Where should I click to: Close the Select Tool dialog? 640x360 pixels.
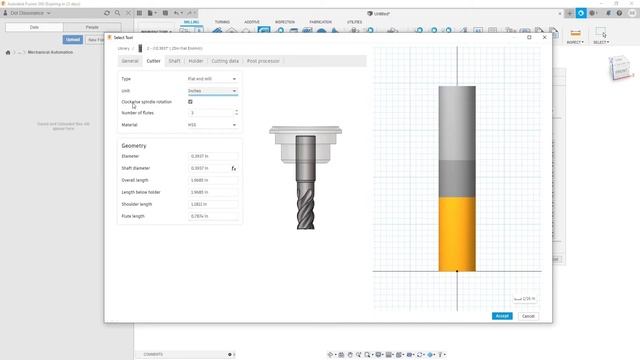point(544,37)
